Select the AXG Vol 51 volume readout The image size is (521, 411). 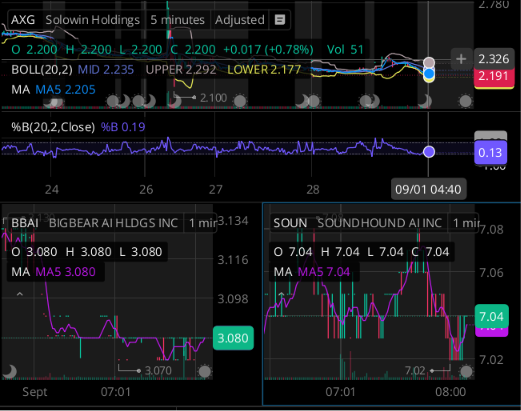click(x=345, y=50)
